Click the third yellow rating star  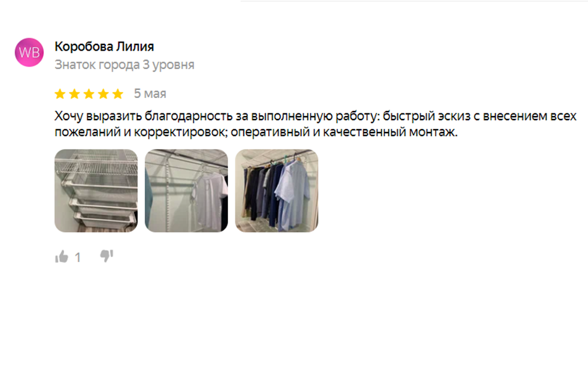[x=89, y=94]
